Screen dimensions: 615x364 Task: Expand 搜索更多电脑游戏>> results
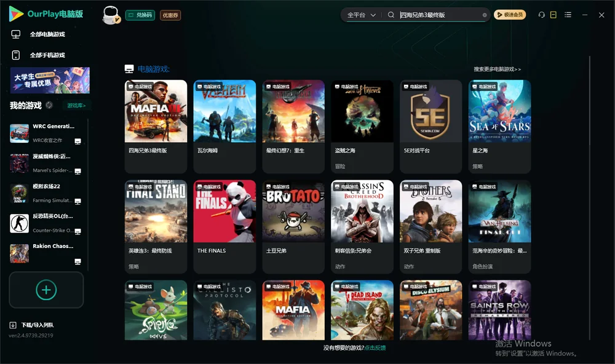click(497, 69)
